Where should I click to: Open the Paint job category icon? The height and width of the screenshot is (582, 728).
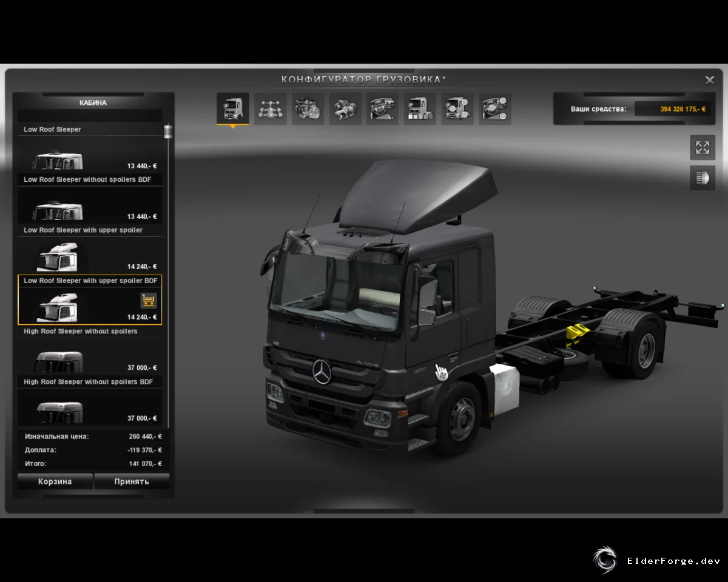420,109
